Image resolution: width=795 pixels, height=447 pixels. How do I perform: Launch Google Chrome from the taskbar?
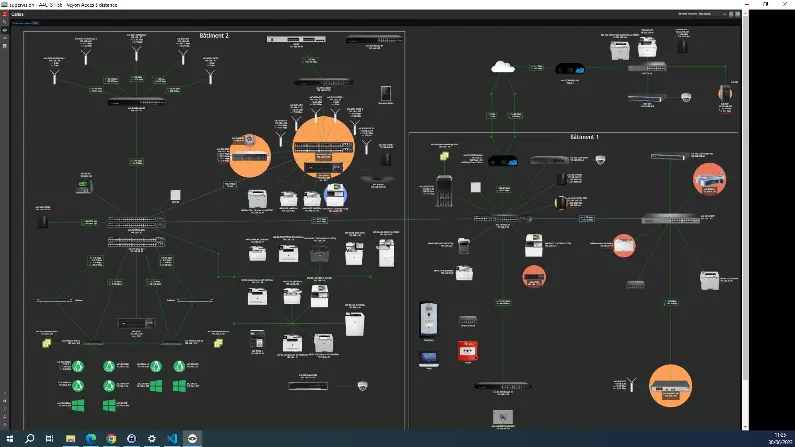click(111, 438)
